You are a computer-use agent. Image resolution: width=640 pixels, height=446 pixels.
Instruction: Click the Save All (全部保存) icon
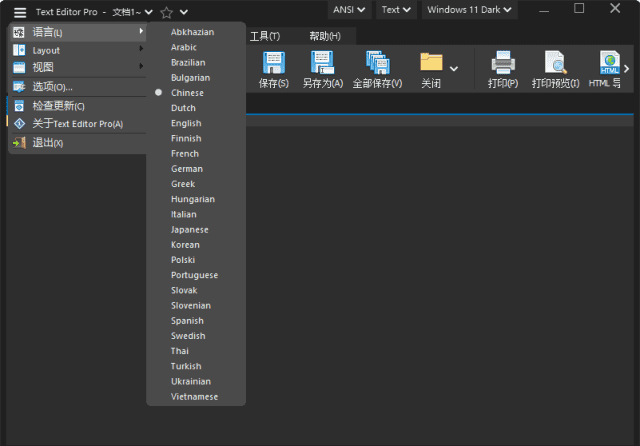coord(378,62)
